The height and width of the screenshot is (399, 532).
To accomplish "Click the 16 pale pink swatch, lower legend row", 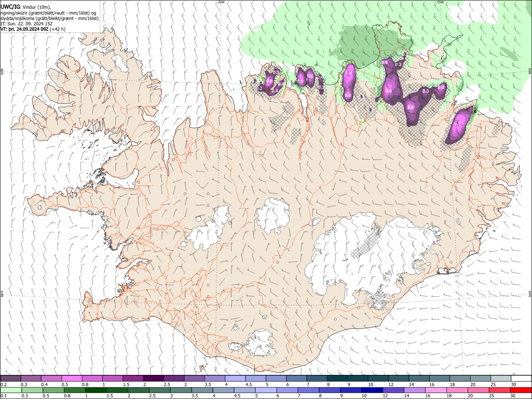I will click(x=436, y=390).
